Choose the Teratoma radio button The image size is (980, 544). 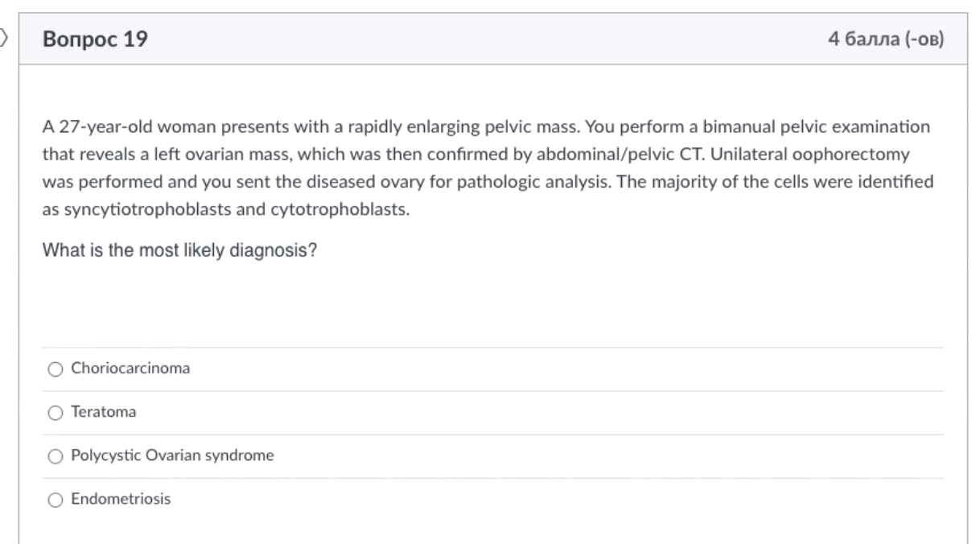pyautogui.click(x=55, y=413)
